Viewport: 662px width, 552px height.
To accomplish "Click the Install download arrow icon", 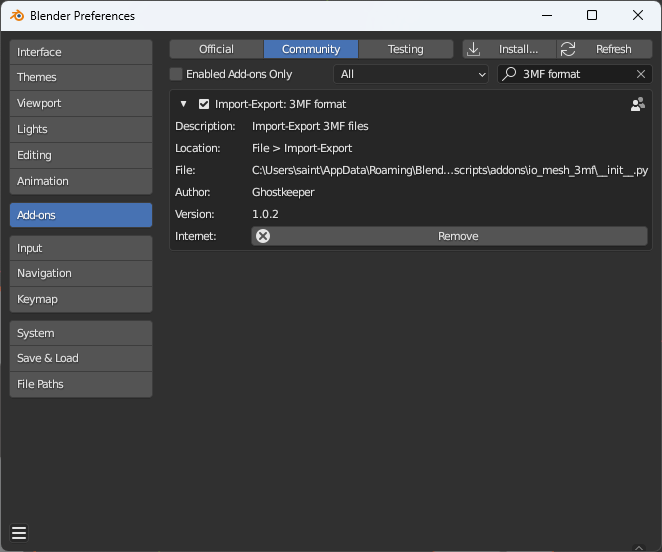I will tap(474, 49).
